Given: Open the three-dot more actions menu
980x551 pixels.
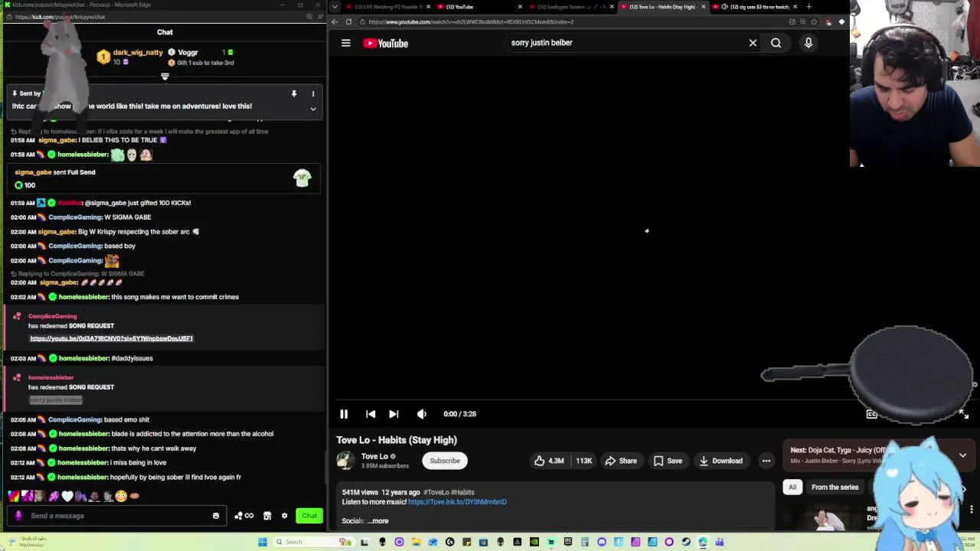Looking at the screenshot, I should coord(766,461).
